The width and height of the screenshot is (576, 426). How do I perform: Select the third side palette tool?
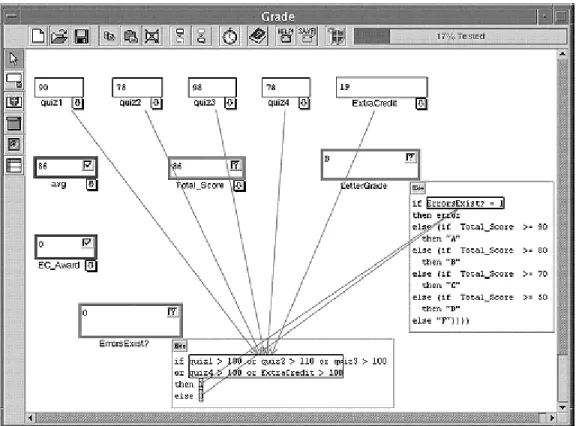14,102
